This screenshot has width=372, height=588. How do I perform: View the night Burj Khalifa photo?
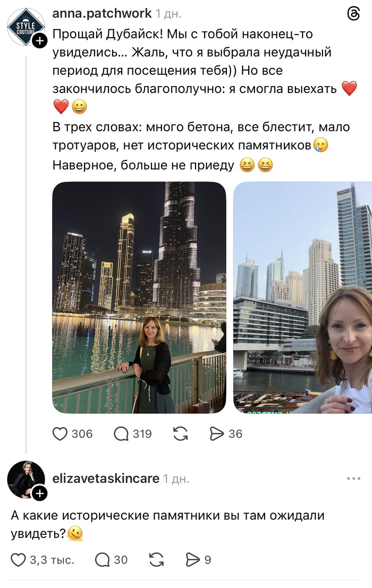pos(139,297)
